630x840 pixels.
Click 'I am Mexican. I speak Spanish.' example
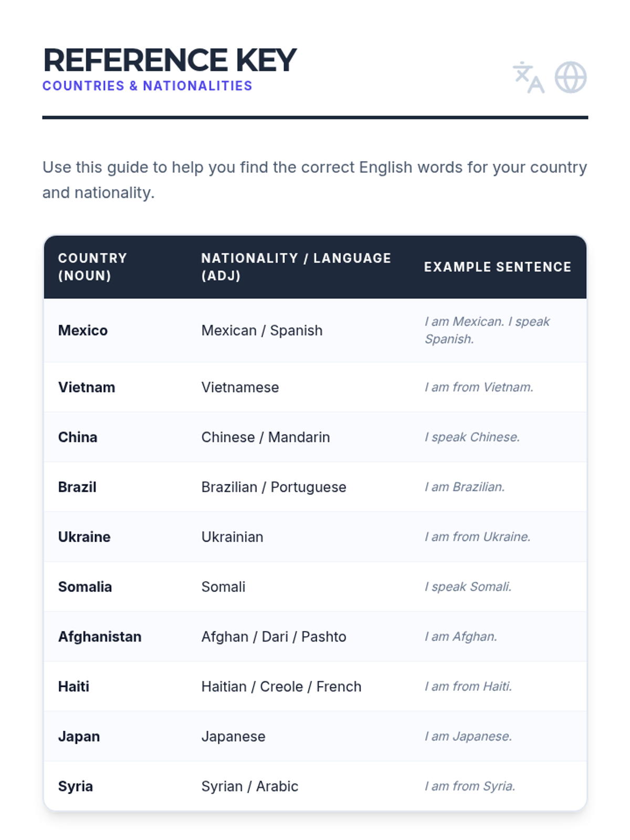pyautogui.click(x=487, y=330)
